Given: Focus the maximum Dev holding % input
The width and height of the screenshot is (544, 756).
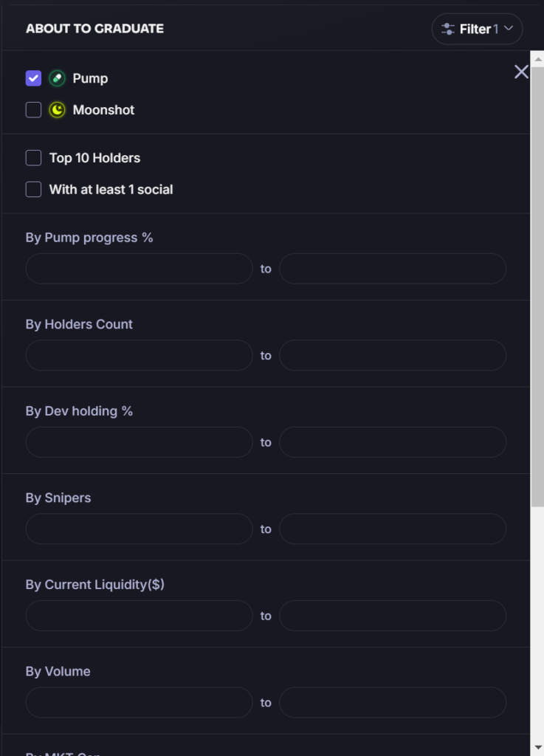Looking at the screenshot, I should coord(392,442).
